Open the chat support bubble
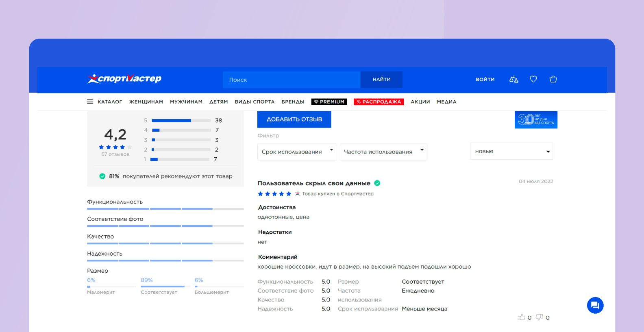 click(595, 305)
